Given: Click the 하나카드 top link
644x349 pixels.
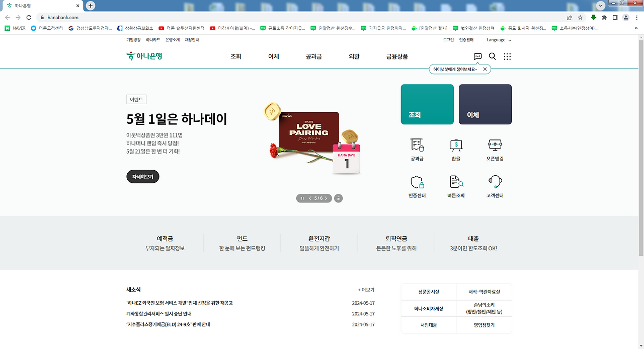Looking at the screenshot, I should (x=153, y=40).
